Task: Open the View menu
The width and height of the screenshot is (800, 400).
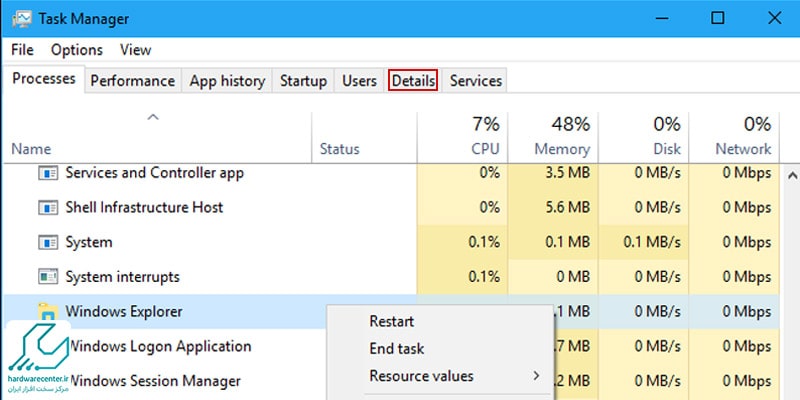Action: (x=135, y=50)
